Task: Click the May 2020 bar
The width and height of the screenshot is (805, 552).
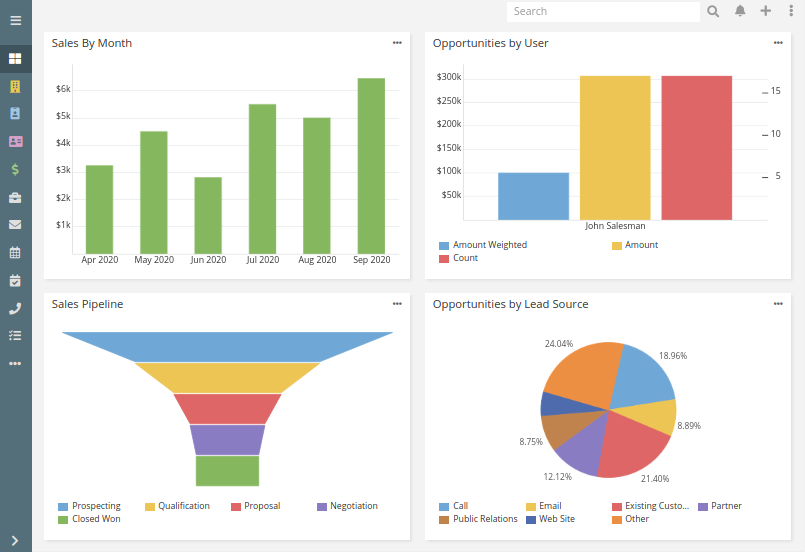Action: tap(154, 193)
